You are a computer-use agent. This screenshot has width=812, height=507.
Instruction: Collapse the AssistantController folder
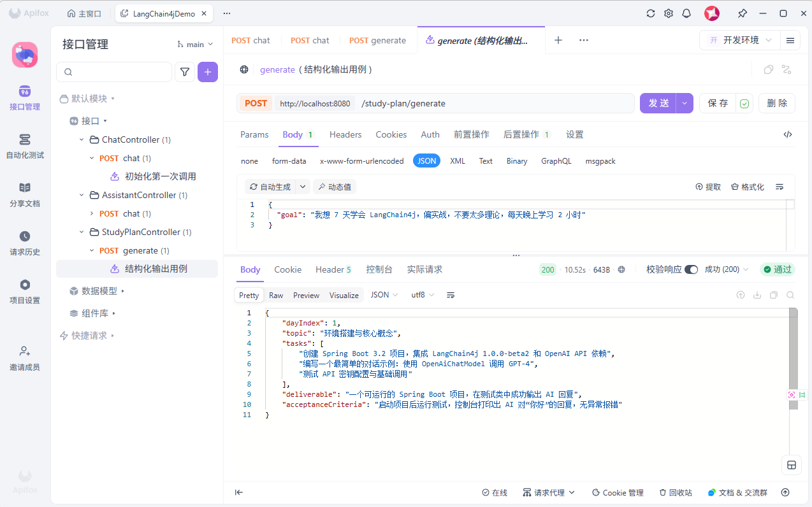coord(82,195)
